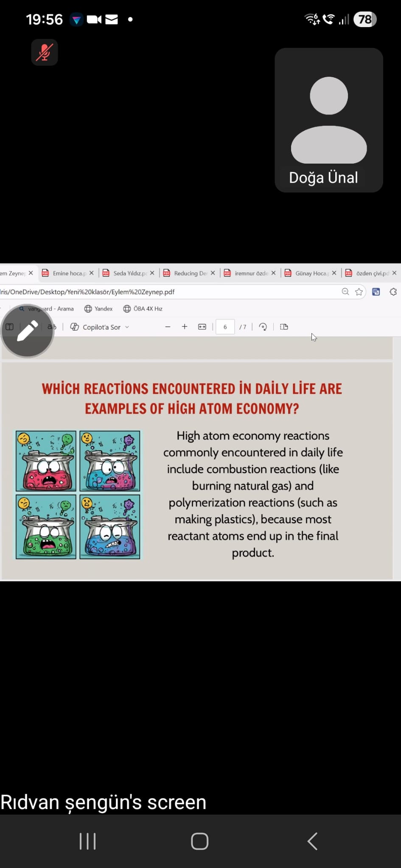Click the page number input field

(x=225, y=327)
